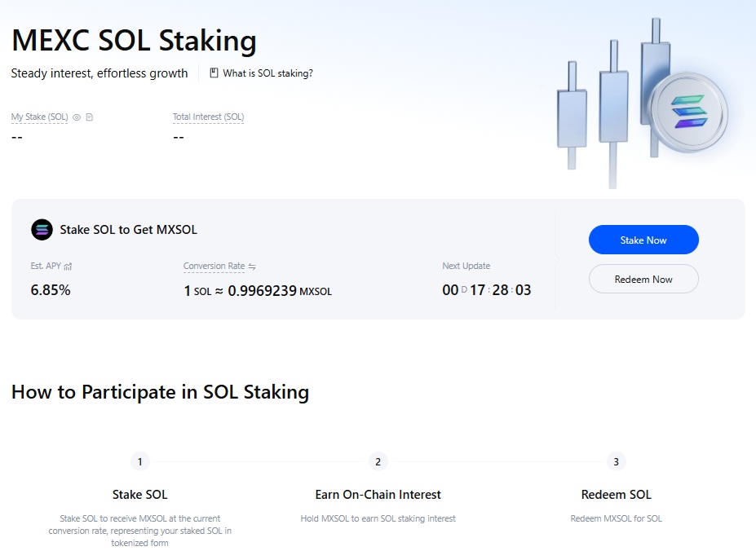Screen dimensions: 756x551
Task: Click Hold MXSOL to earn SOL staking interest text
Action: [378, 518]
